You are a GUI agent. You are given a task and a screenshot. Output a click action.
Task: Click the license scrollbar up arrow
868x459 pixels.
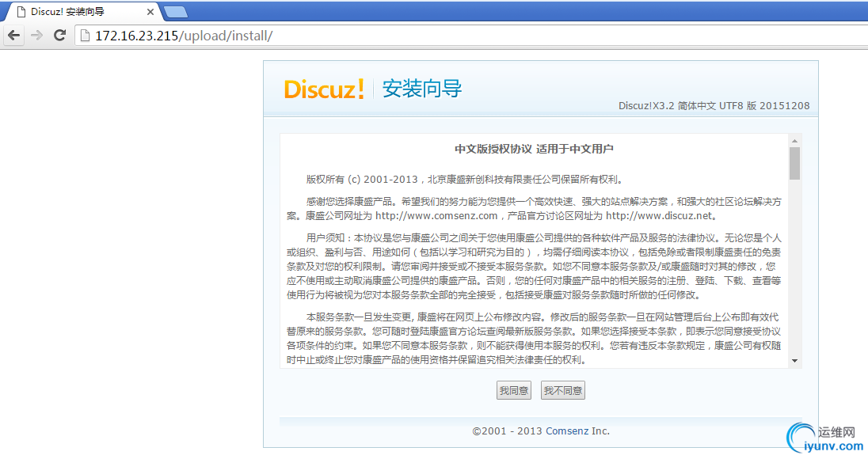click(795, 141)
